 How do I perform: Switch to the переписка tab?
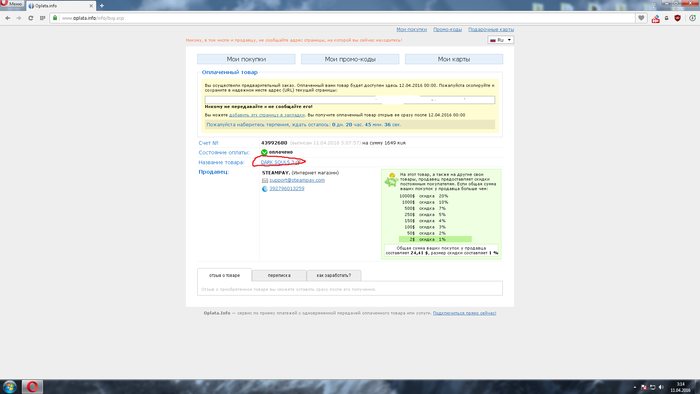point(279,275)
